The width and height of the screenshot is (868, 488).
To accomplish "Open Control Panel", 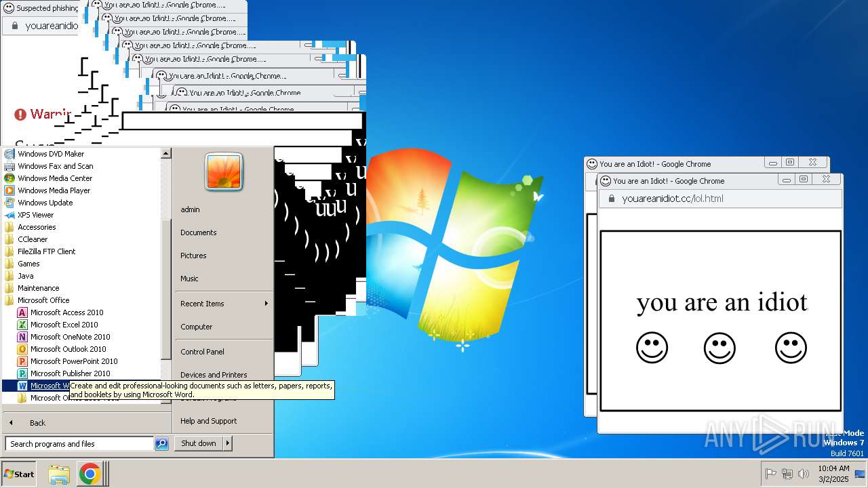I will [x=202, y=352].
